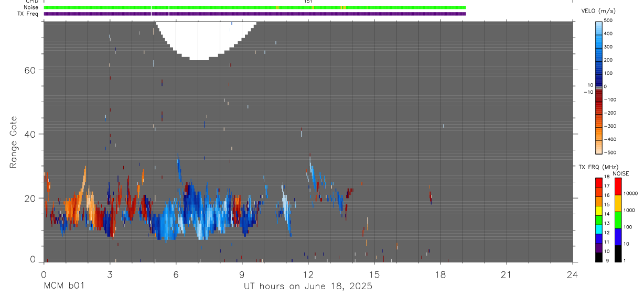Click the '6' UT hour tick label

[x=176, y=274]
